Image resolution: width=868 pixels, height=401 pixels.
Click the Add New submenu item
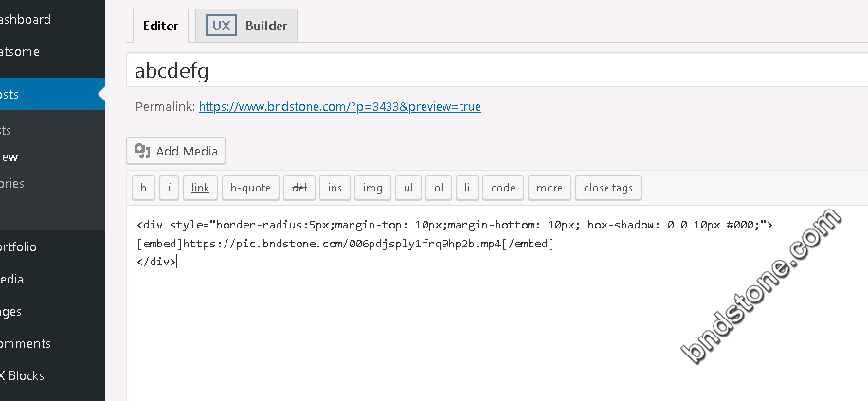point(9,156)
